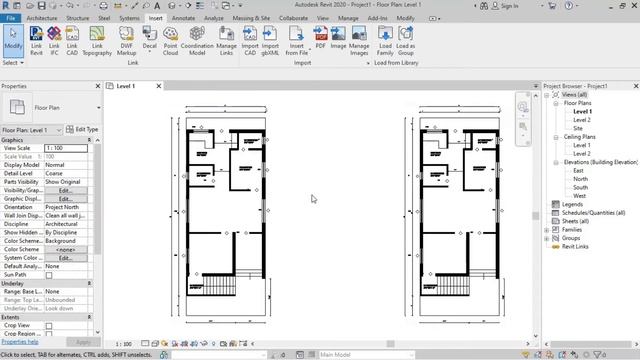Click the Link CAD tool
Image resolution: width=640 pixels, height=360 pixels.
72,41
